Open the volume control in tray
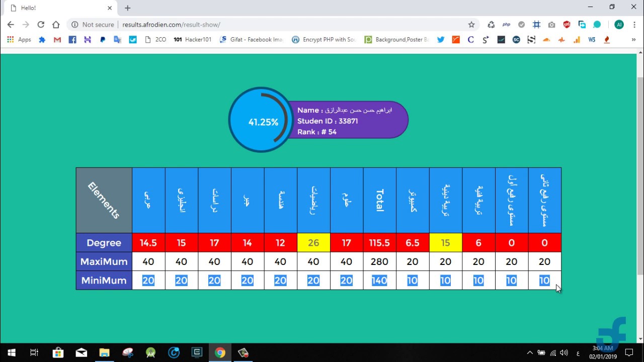Viewport: 644px width, 362px height. tap(564, 352)
